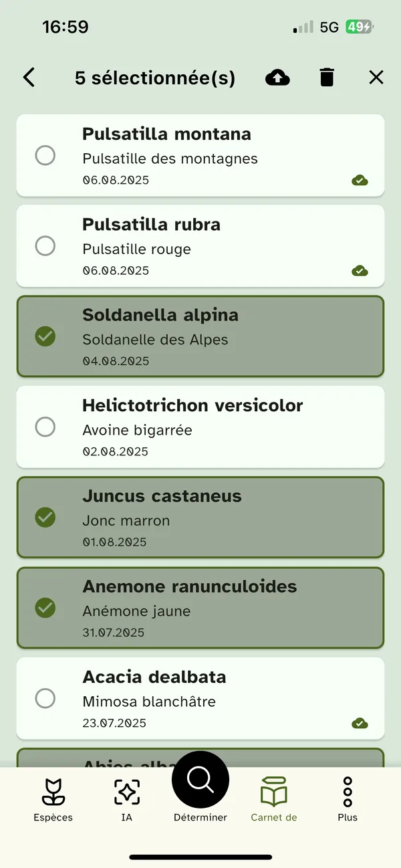Tap the partially visible Abies alba card
Viewport: 401px width, 868px height.
tap(100, 758)
